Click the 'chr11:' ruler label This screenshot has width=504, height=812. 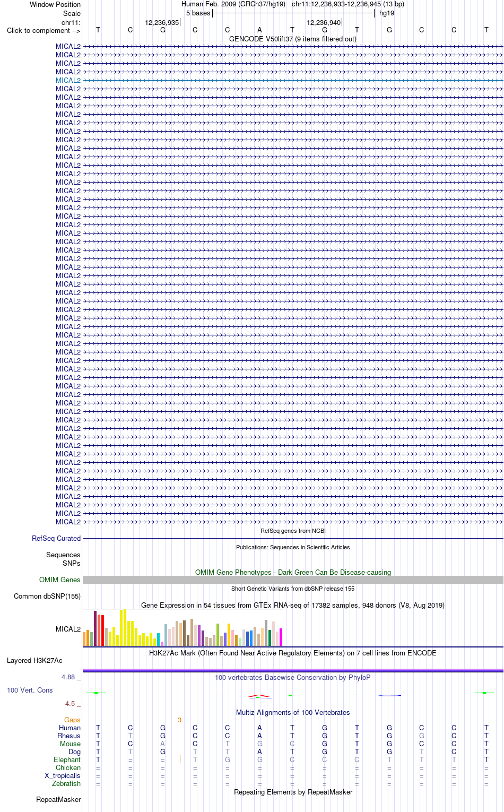point(71,22)
